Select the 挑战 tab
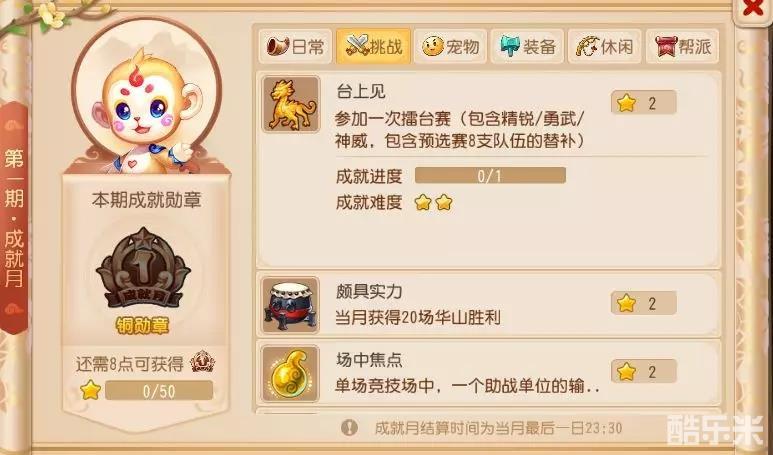Viewport: 773px width, 455px height. click(x=373, y=46)
